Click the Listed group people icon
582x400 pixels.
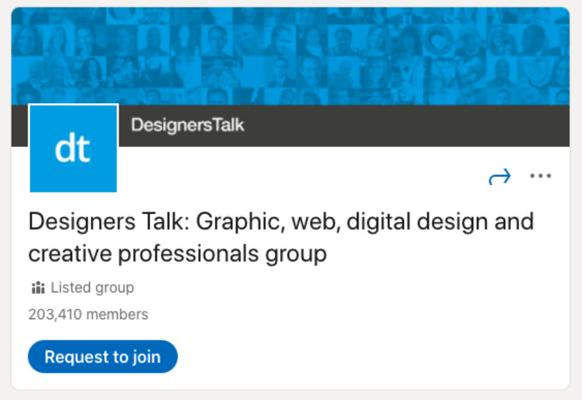point(38,288)
